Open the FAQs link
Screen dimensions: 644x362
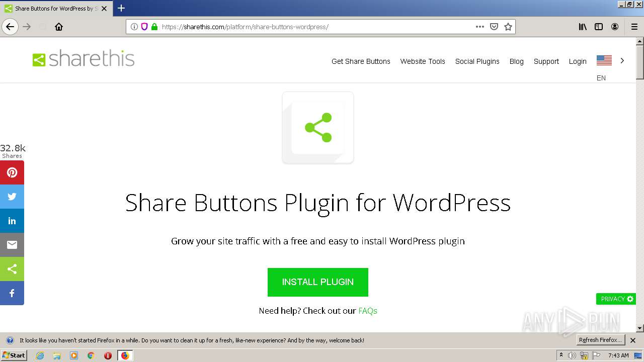pos(368,311)
